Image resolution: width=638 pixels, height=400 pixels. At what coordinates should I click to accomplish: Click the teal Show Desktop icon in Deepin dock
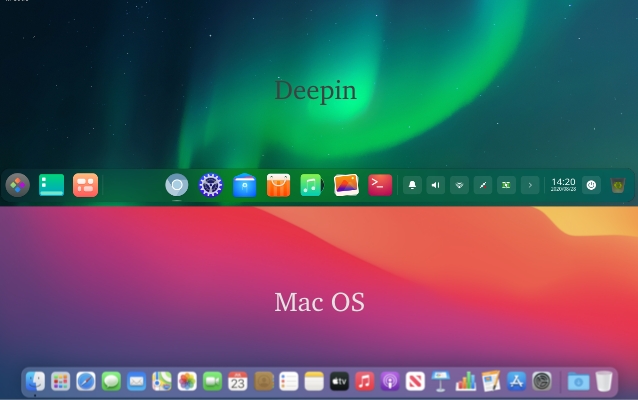[x=51, y=185]
